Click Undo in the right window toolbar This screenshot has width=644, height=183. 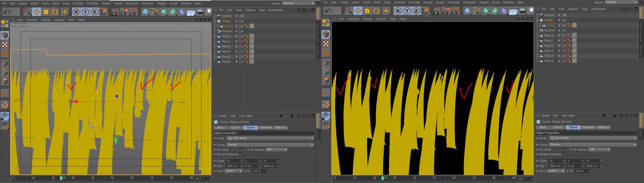(328, 11)
